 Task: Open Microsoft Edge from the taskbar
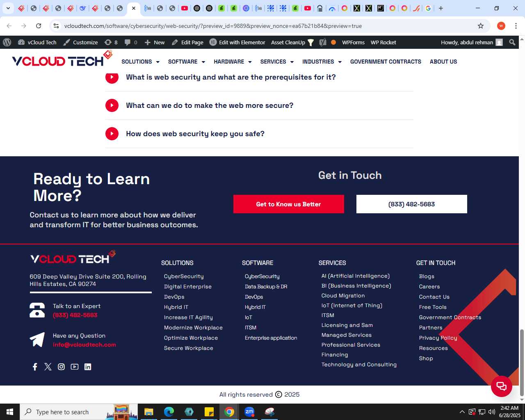tap(169, 412)
